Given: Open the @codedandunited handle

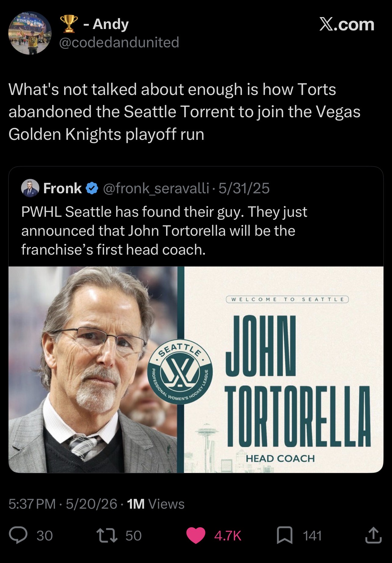Looking at the screenshot, I should click(x=119, y=42).
